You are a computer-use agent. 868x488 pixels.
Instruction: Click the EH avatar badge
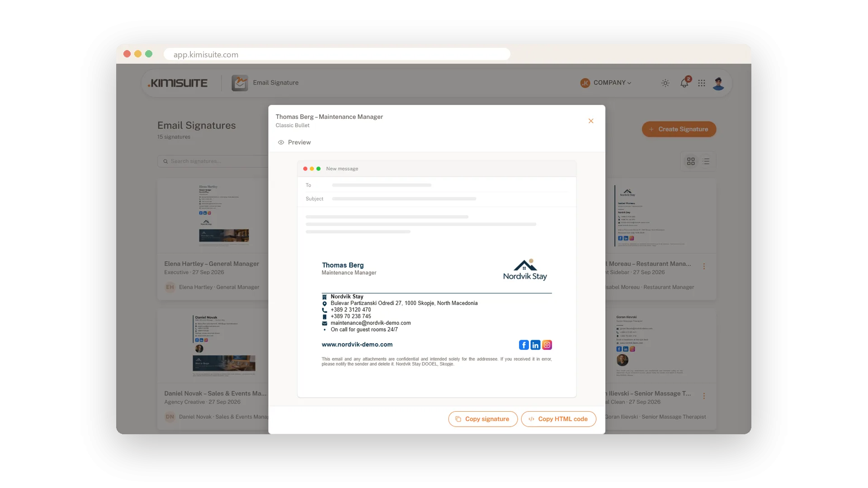pos(170,287)
